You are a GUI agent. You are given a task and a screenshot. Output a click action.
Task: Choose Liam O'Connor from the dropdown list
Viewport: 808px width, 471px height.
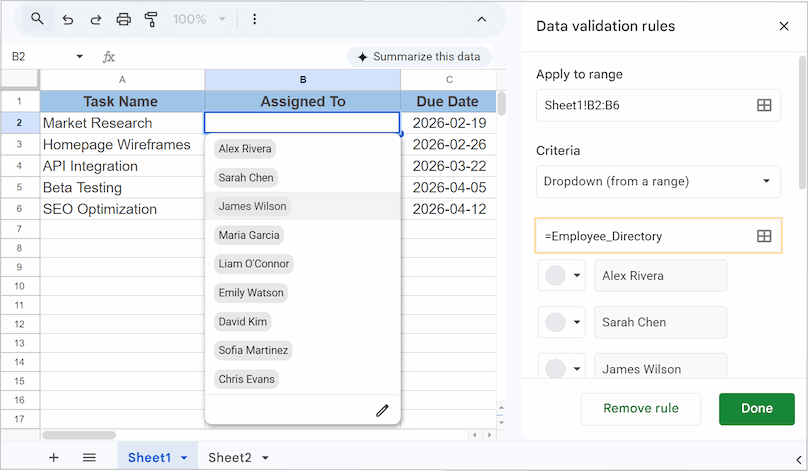(254, 264)
